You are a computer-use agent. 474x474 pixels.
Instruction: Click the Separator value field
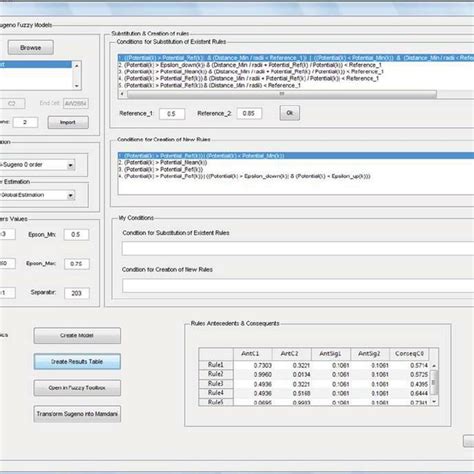click(77, 293)
